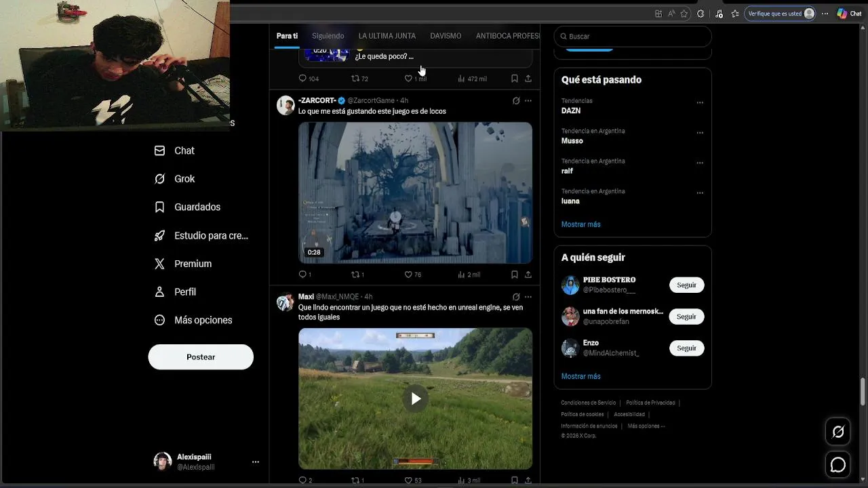
Task: Like the post with 1 mil likes
Action: tap(415, 79)
